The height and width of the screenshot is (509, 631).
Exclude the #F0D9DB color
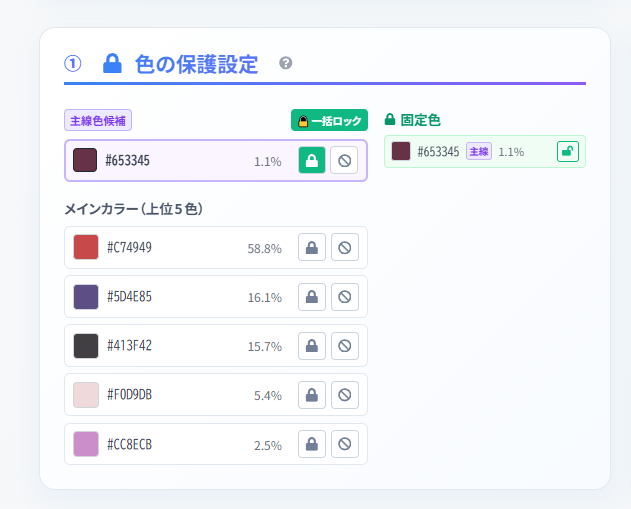(344, 395)
